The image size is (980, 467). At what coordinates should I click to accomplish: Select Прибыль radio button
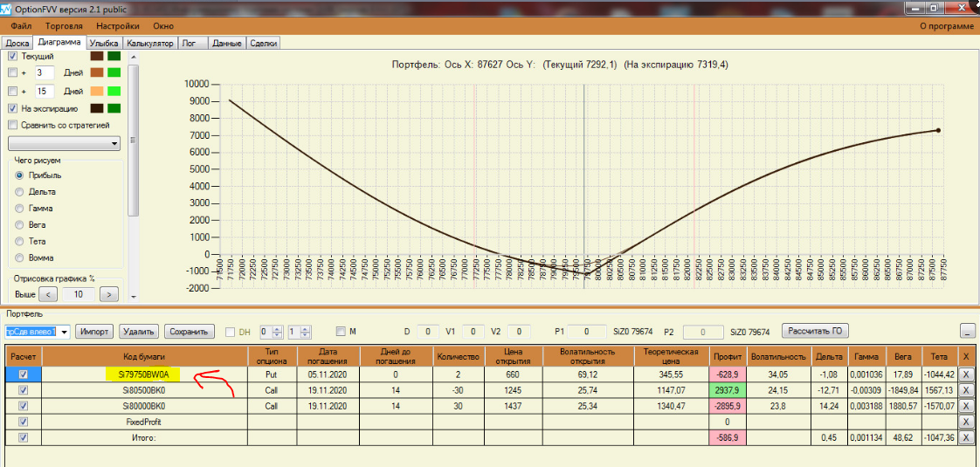18,175
